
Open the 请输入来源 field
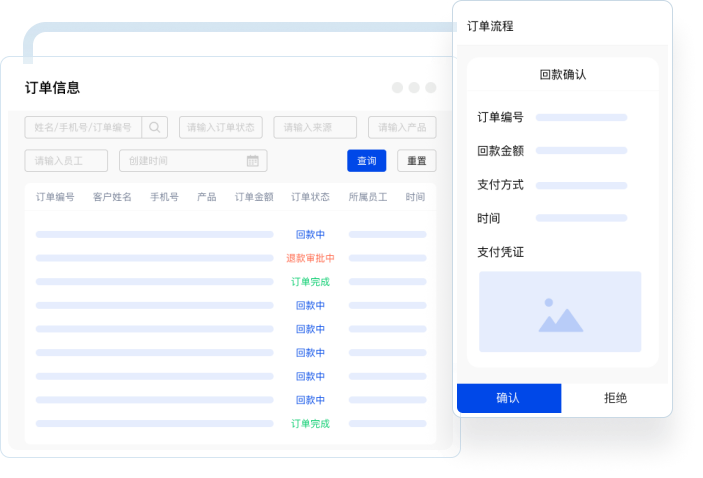[315, 128]
